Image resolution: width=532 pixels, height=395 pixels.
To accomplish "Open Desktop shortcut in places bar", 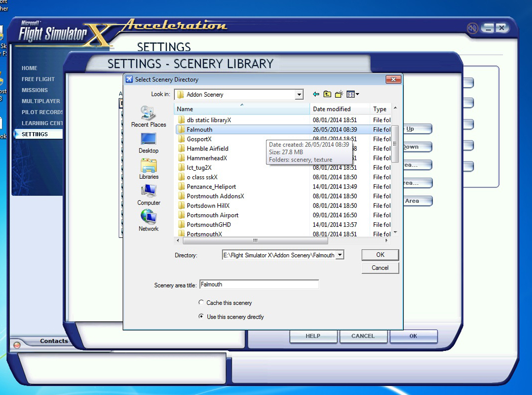I will point(148,143).
